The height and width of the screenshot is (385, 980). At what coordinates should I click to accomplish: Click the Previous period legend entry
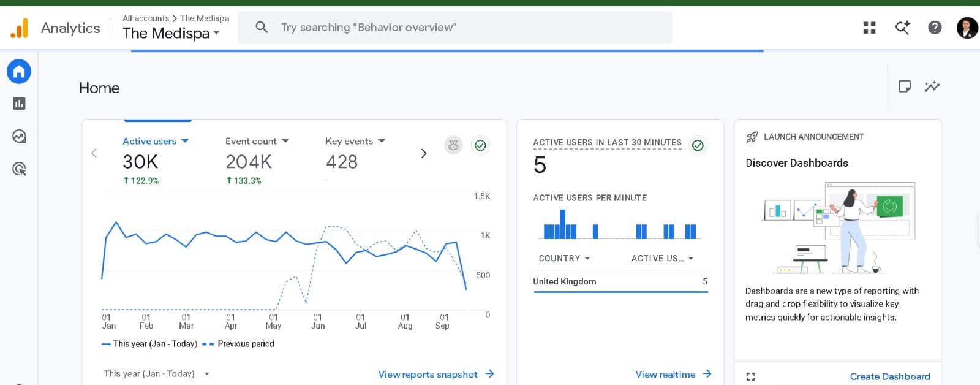[238, 344]
